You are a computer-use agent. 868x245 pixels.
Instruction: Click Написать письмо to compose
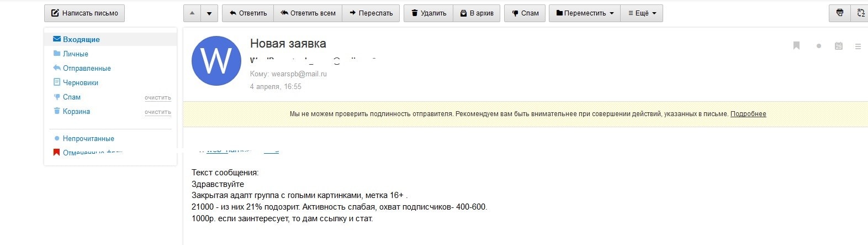point(84,13)
